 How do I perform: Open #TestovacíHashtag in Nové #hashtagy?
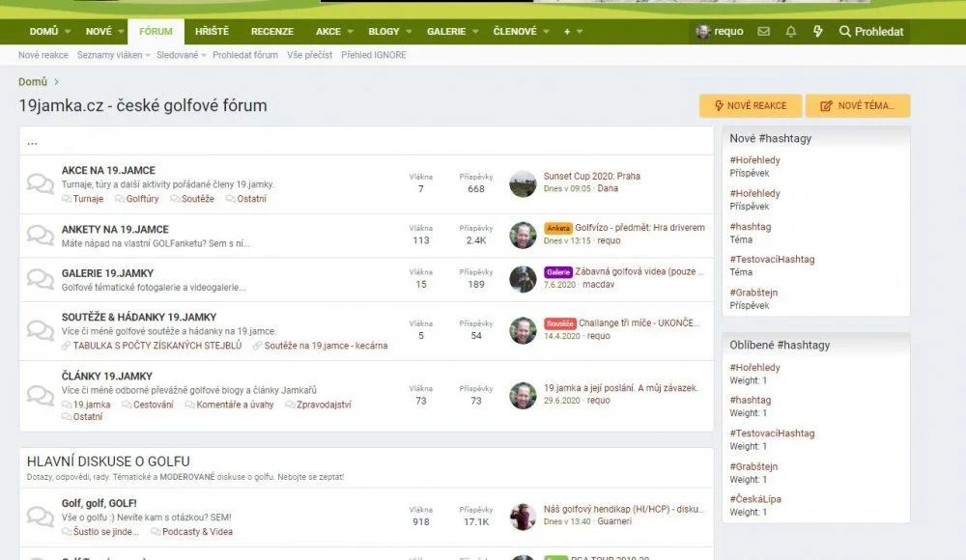(772, 260)
